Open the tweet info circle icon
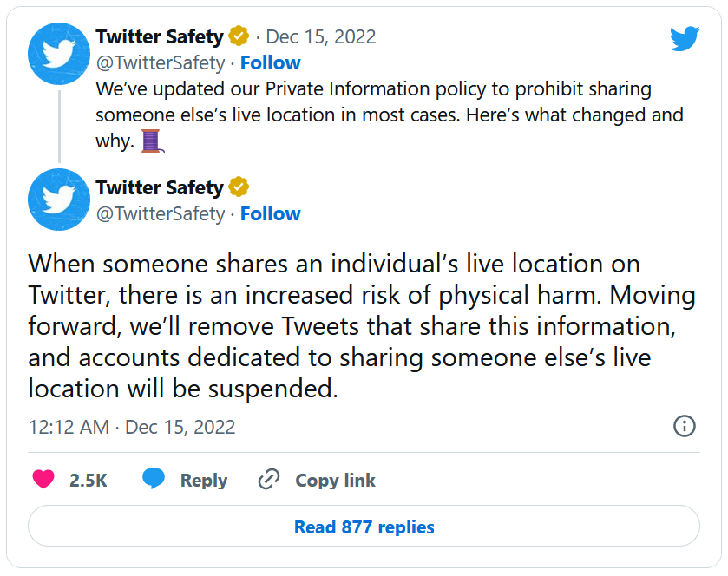728x576 pixels. click(684, 426)
